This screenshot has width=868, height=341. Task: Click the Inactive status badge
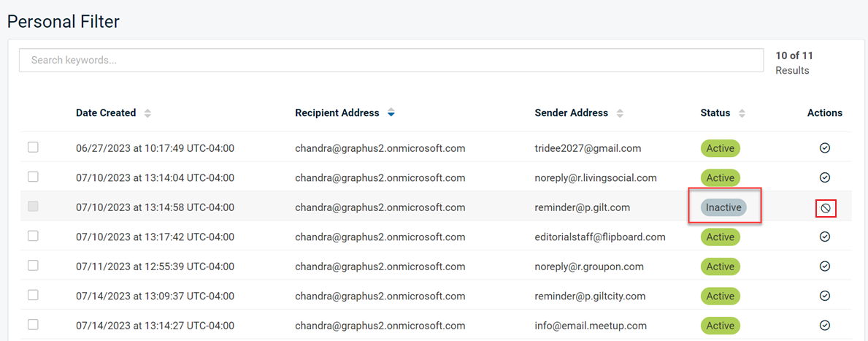click(x=724, y=207)
